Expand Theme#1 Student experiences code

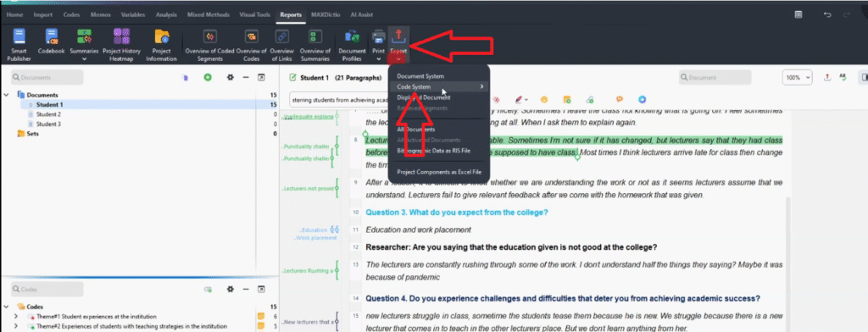tap(17, 317)
